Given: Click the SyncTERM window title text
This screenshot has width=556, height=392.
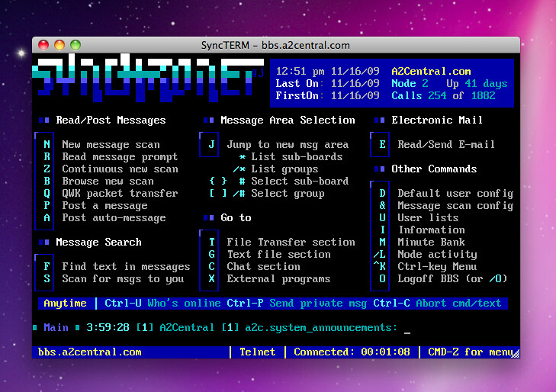Looking at the screenshot, I should (275, 45).
